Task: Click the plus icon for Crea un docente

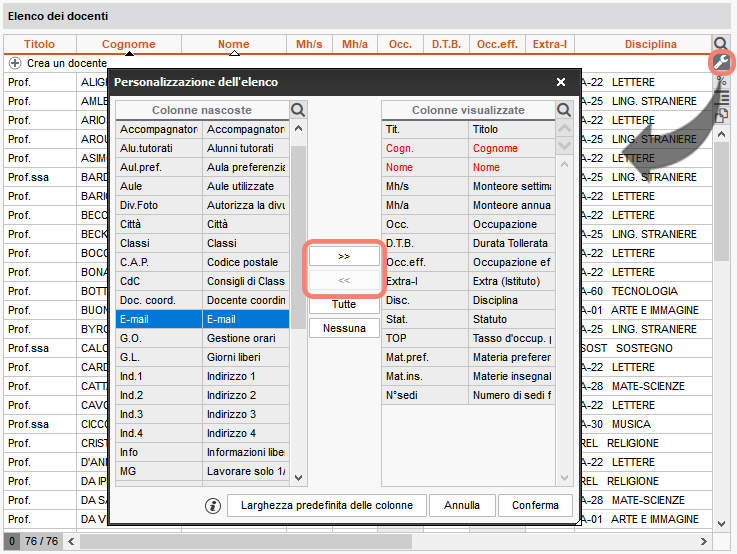Action: point(15,63)
